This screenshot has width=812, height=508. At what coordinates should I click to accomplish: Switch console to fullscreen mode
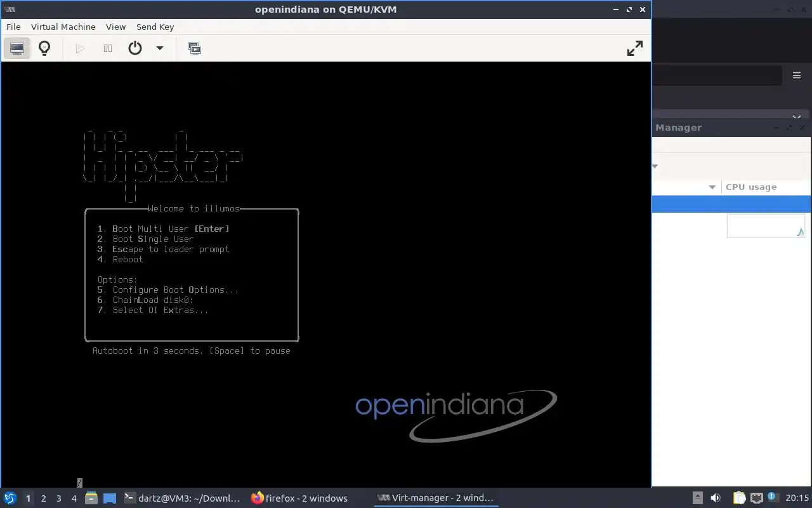[x=634, y=48]
